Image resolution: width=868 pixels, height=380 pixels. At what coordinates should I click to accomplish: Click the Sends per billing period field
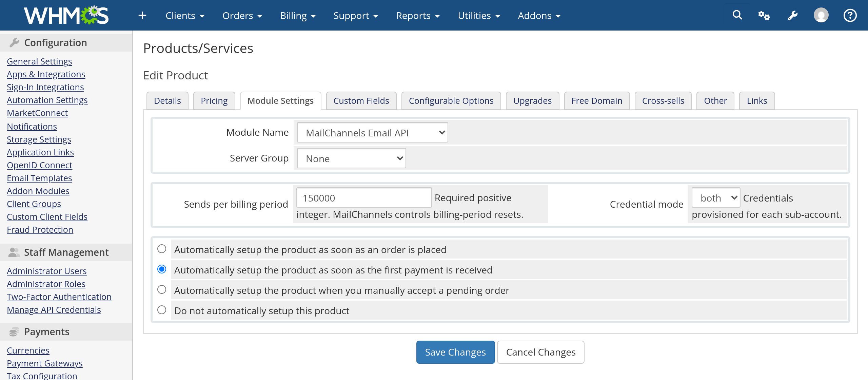pyautogui.click(x=364, y=197)
